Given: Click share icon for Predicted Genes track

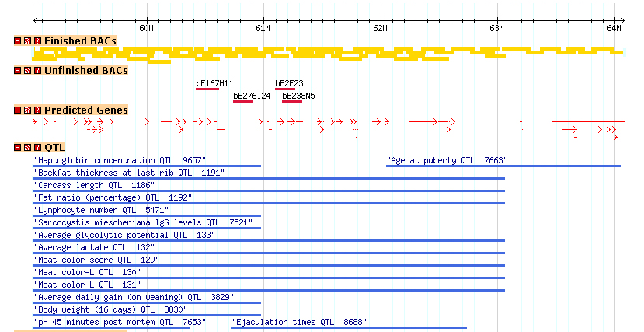Looking at the screenshot, I should [27, 110].
